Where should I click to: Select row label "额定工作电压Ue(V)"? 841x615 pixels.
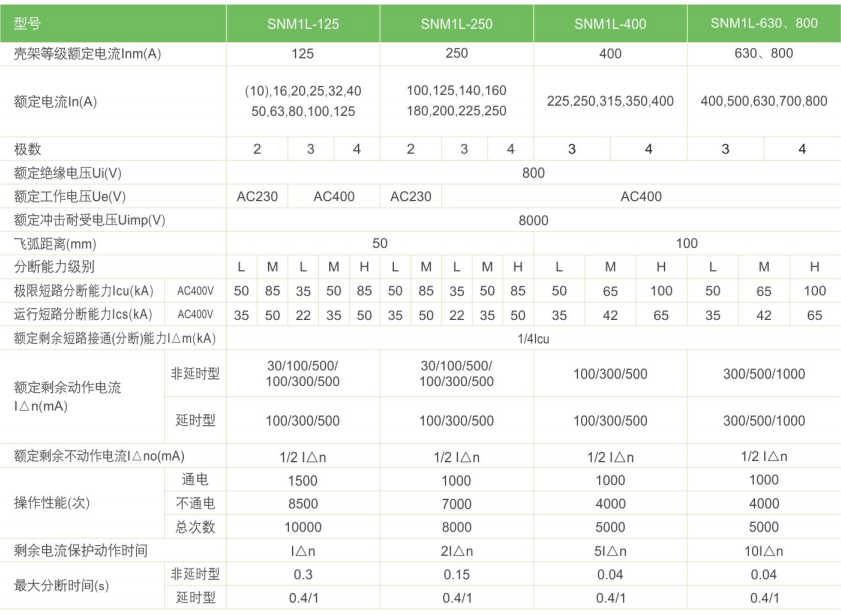coord(70,196)
